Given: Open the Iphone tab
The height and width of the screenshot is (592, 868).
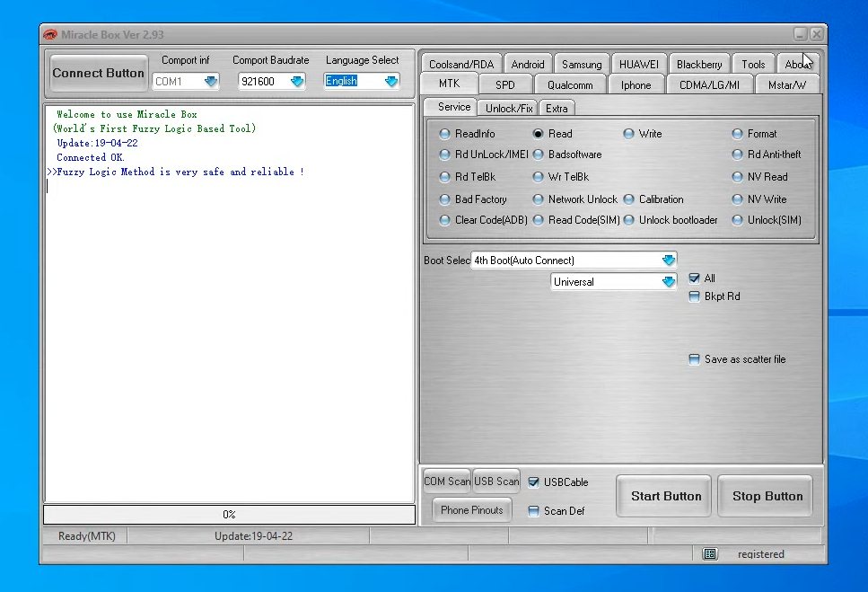Looking at the screenshot, I should click(636, 84).
